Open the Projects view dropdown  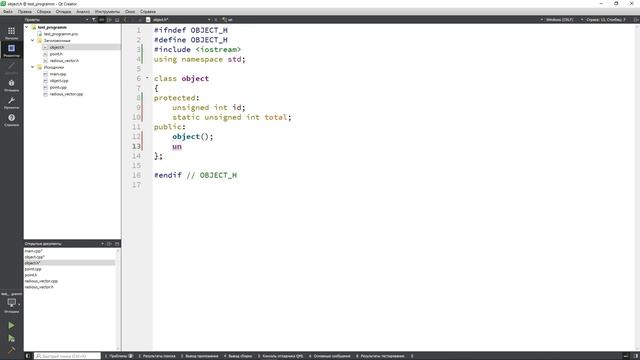point(87,20)
